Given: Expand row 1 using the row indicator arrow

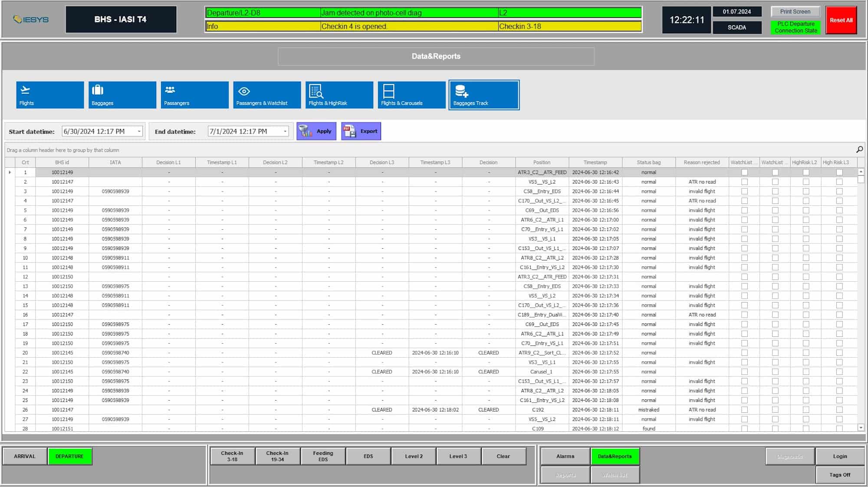Looking at the screenshot, I should [x=10, y=172].
